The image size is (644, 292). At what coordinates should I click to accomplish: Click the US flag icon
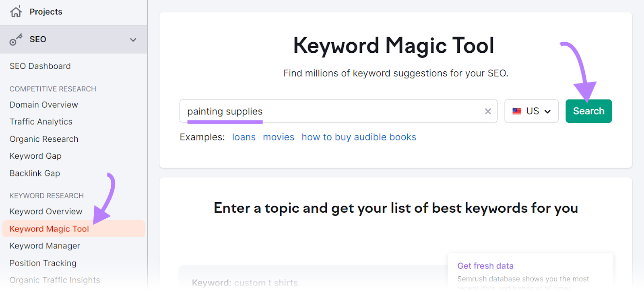(517, 112)
